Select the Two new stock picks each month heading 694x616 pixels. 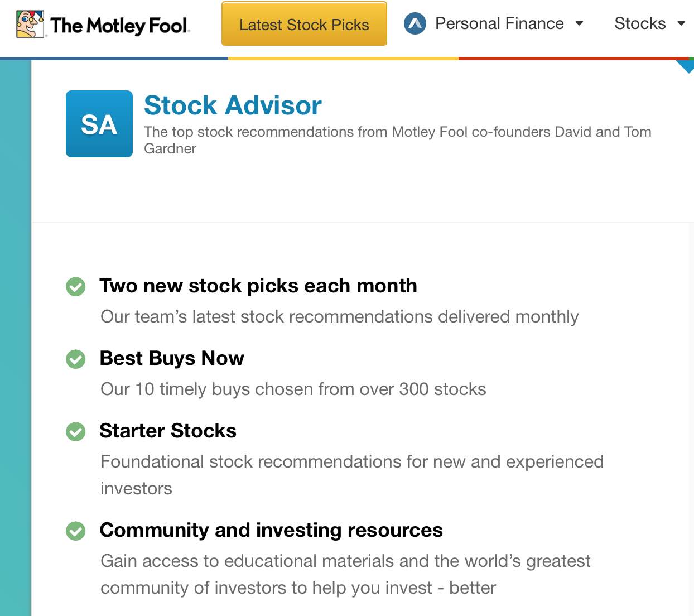point(258,286)
